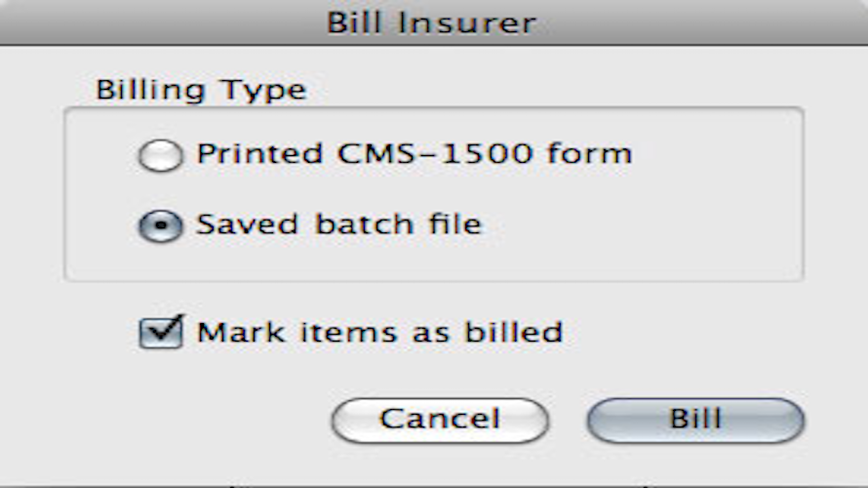Disable marking items as billed
868x488 pixels.
161,333
